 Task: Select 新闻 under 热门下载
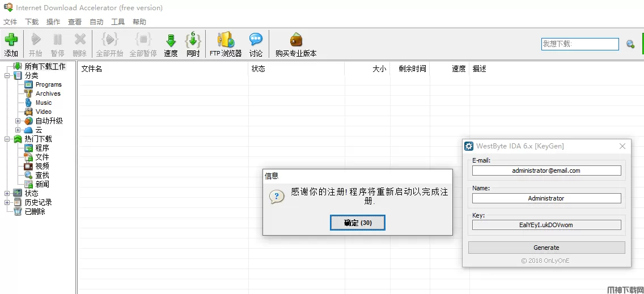(43, 184)
